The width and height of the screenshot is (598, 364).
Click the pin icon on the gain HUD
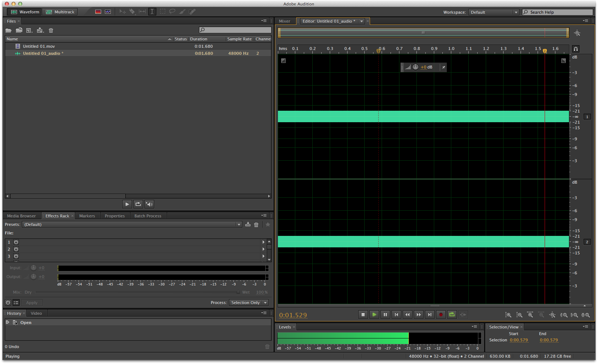point(443,67)
